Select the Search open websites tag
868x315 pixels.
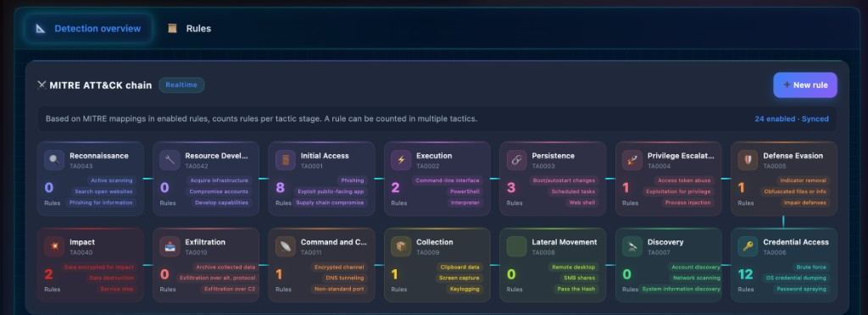pyautogui.click(x=103, y=191)
